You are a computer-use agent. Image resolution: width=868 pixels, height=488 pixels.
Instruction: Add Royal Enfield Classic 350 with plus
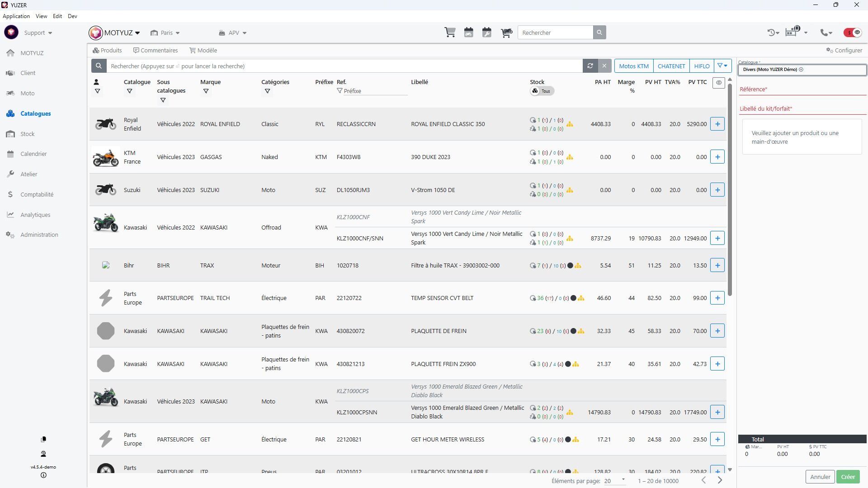pos(717,124)
